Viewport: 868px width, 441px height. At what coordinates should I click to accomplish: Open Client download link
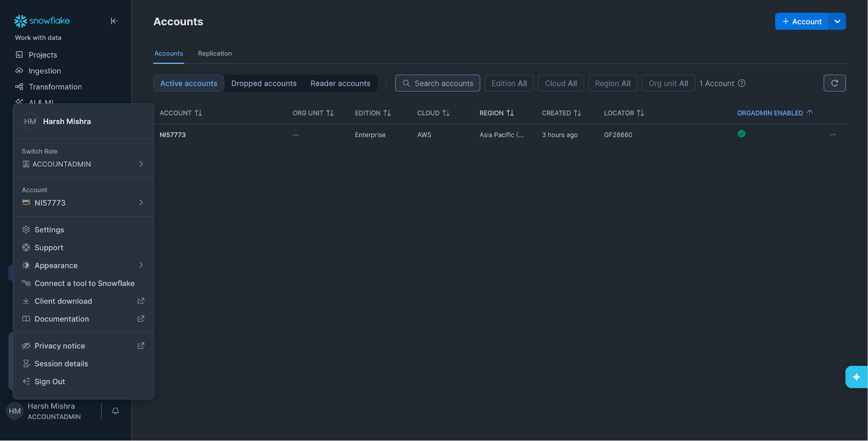coord(84,301)
